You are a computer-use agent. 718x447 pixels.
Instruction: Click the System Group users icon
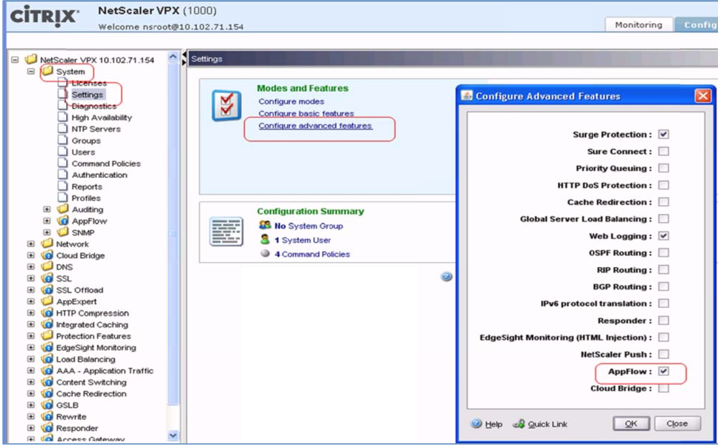(x=265, y=225)
